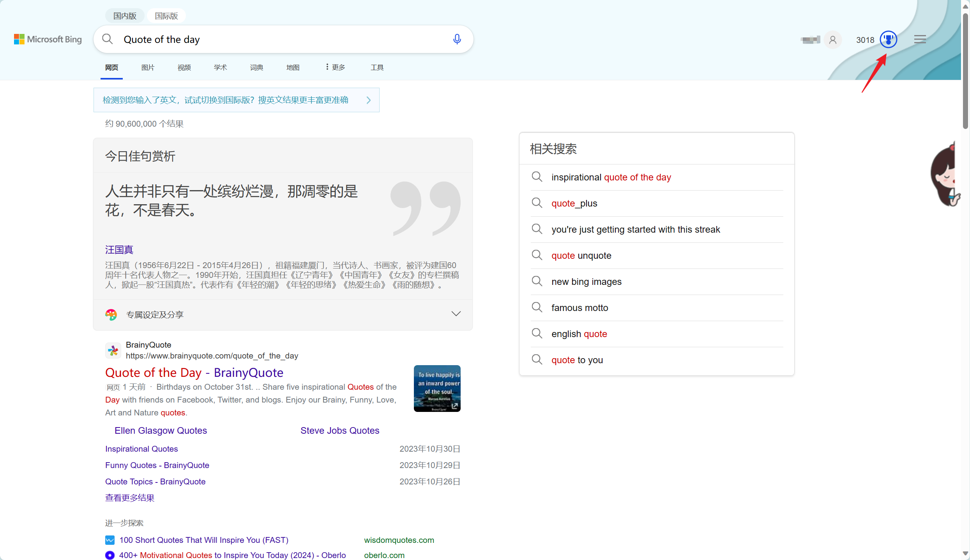Open the BrainyQuote result thumbnail image
This screenshot has height=560, width=970.
pyautogui.click(x=437, y=388)
